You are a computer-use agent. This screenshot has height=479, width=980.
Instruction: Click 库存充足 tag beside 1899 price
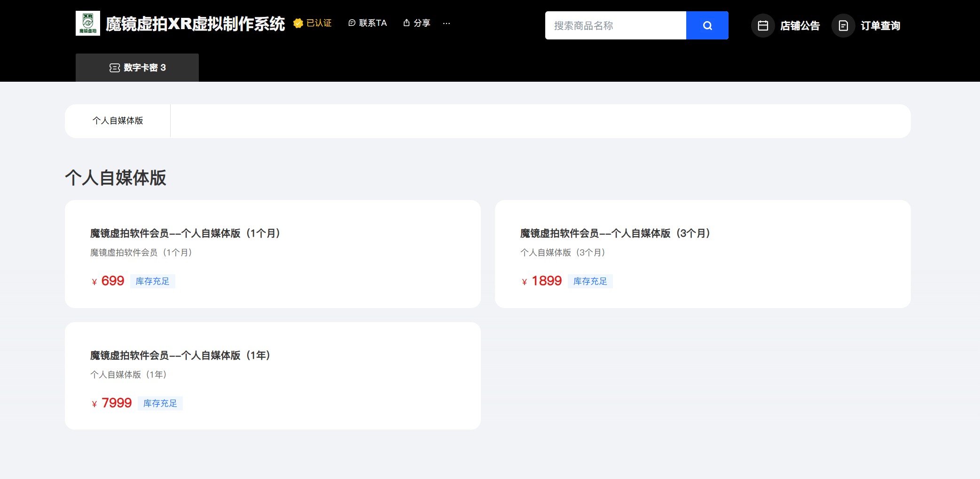[590, 281]
